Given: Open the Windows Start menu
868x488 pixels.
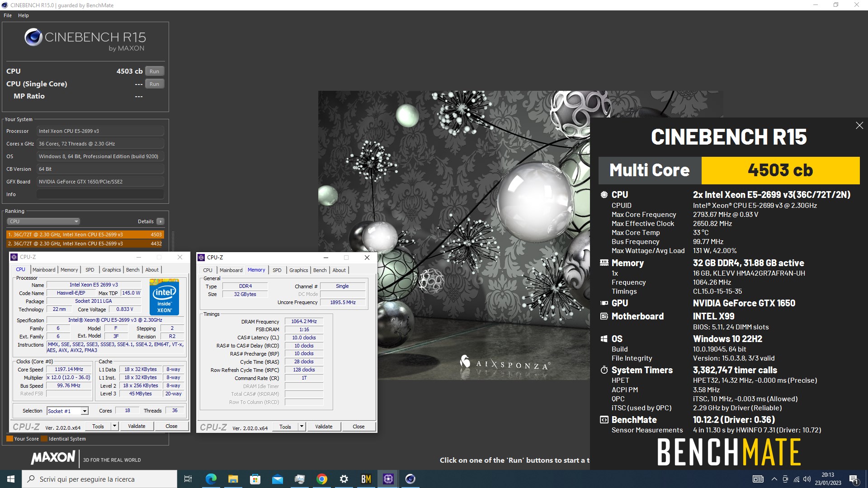Looking at the screenshot, I should click(11, 479).
